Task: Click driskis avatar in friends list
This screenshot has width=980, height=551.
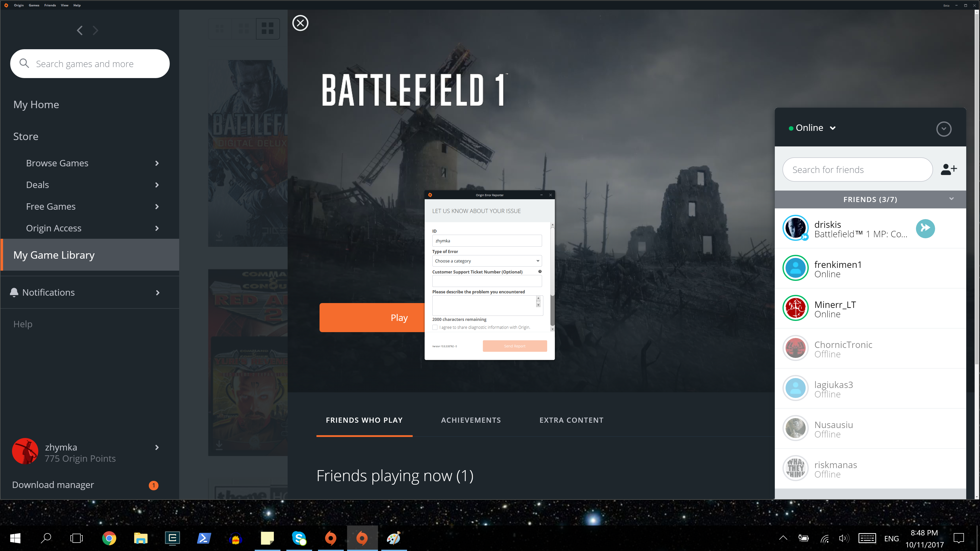Action: coord(795,228)
